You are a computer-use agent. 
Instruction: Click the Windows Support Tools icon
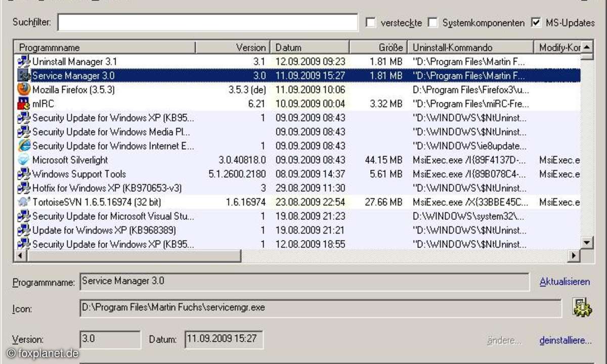[x=24, y=174]
